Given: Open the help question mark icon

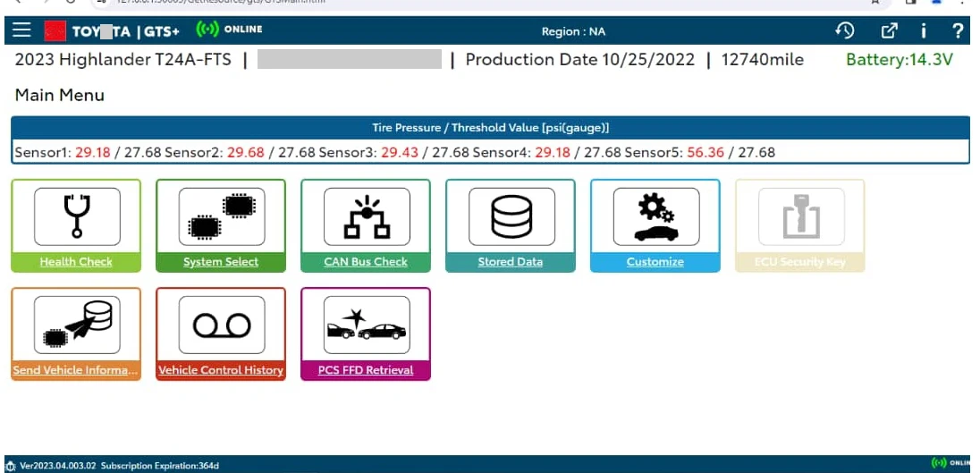Looking at the screenshot, I should pyautogui.click(x=958, y=30).
